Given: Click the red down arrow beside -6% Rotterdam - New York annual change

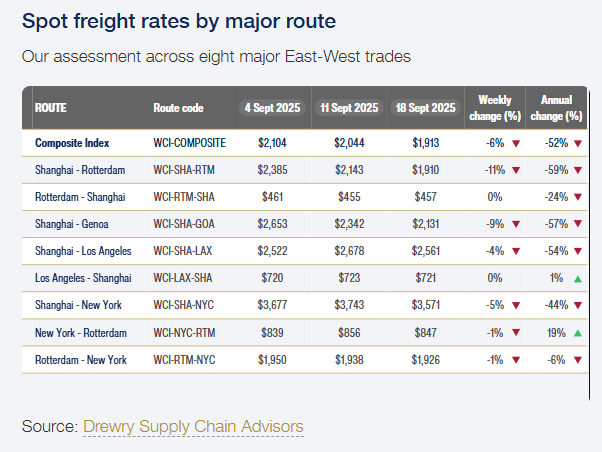Looking at the screenshot, I should (578, 359).
